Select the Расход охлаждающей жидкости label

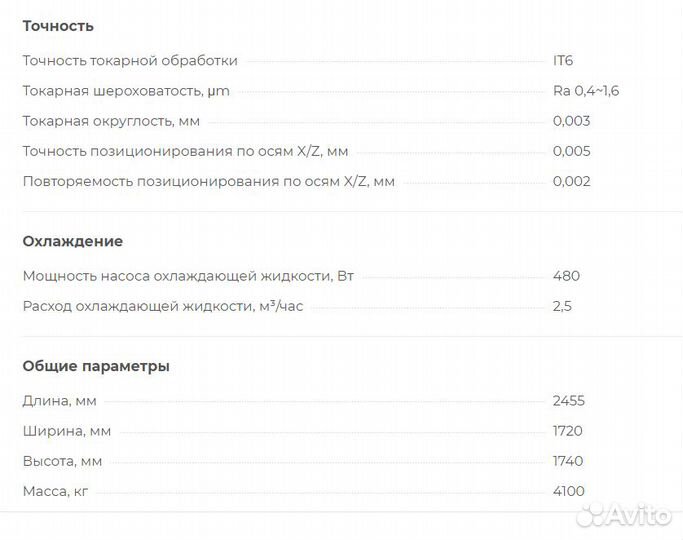coord(163,306)
